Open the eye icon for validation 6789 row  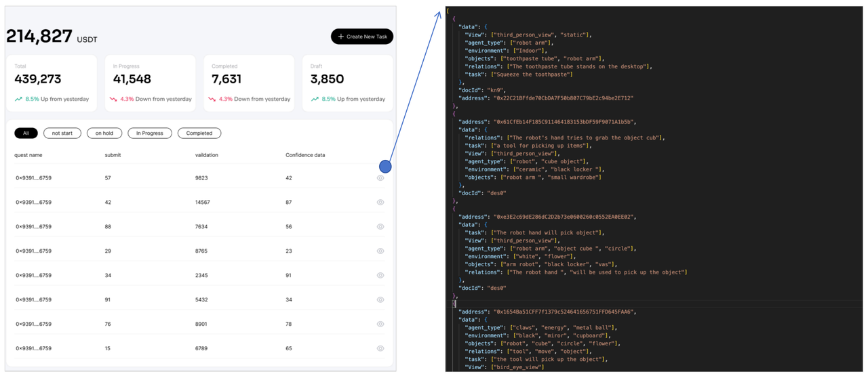pos(380,349)
